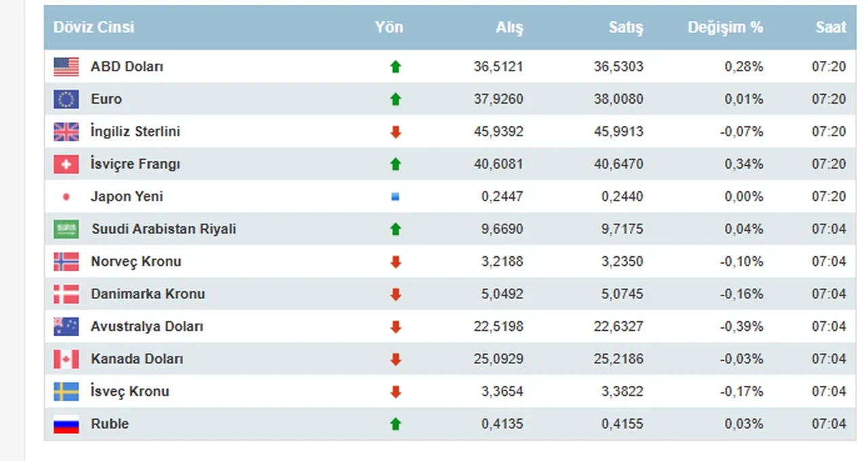Click the Swiss flag icon
Viewport: 868px width, 461px height.
coord(66,164)
